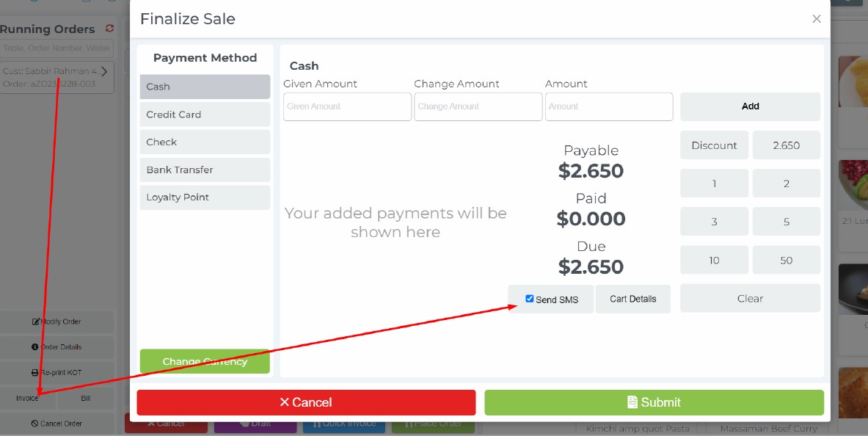Submit the sale with the green button
Viewport: 868px width, 436px height.
(x=654, y=402)
